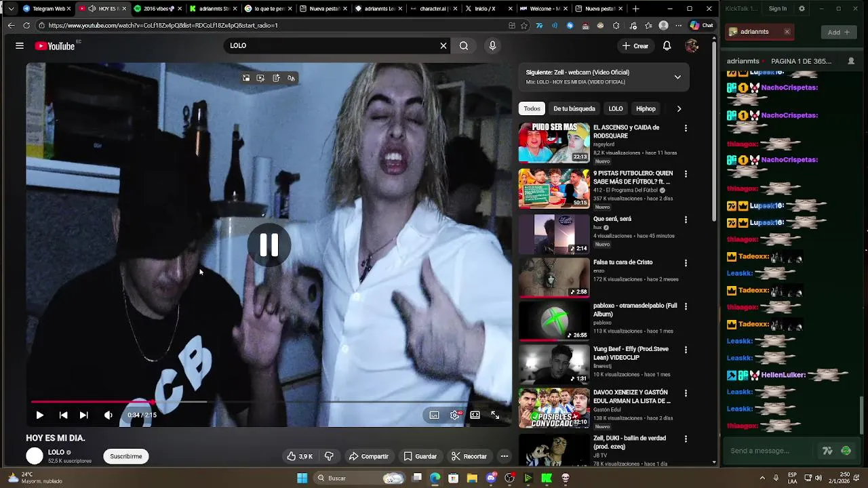Select the Todos filter chip
The width and height of the screenshot is (868, 488).
(532, 108)
